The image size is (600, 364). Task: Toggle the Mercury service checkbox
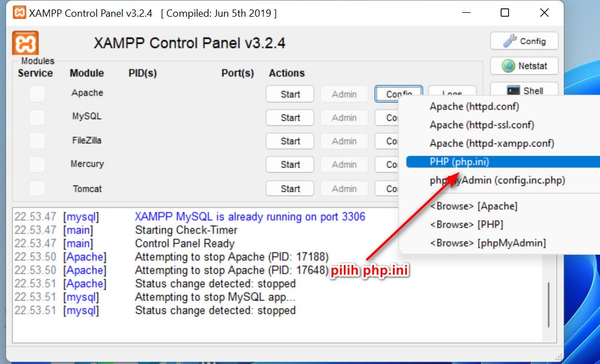pyautogui.click(x=37, y=164)
